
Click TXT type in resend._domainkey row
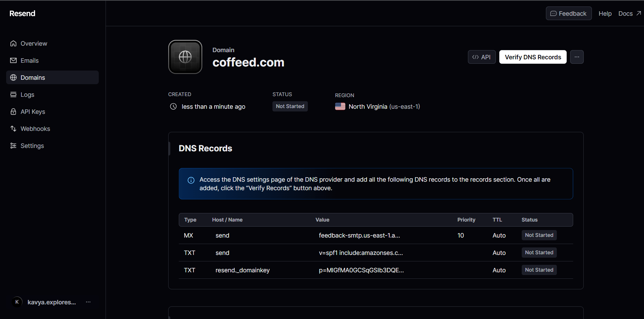click(x=190, y=270)
